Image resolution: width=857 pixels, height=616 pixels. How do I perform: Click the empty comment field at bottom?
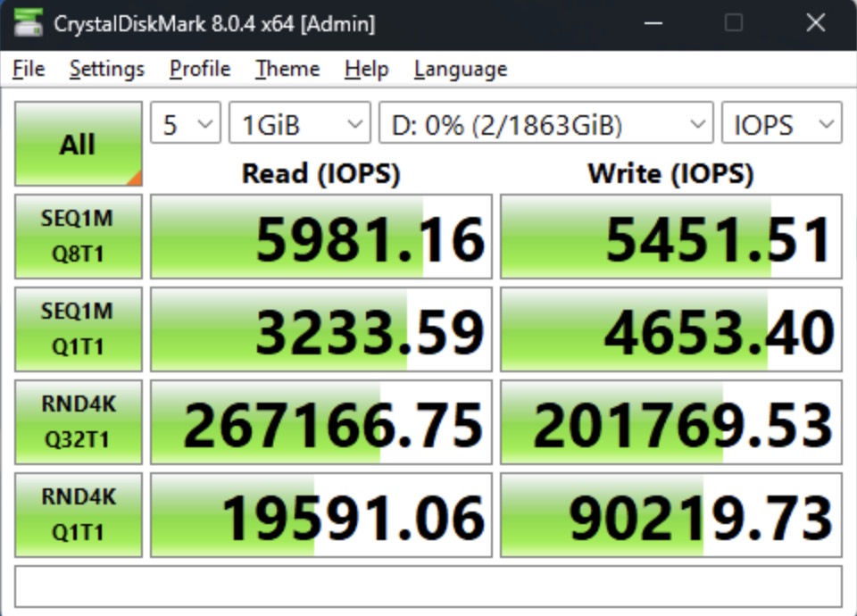[x=428, y=586]
